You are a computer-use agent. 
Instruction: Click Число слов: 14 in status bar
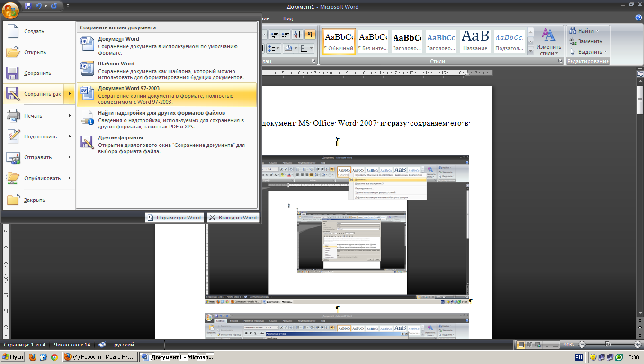[72, 345]
